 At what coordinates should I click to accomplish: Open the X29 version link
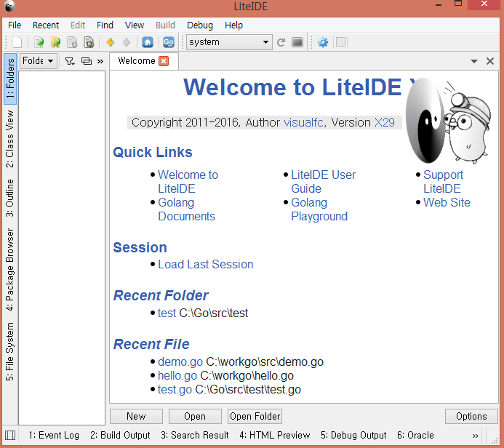tap(385, 122)
